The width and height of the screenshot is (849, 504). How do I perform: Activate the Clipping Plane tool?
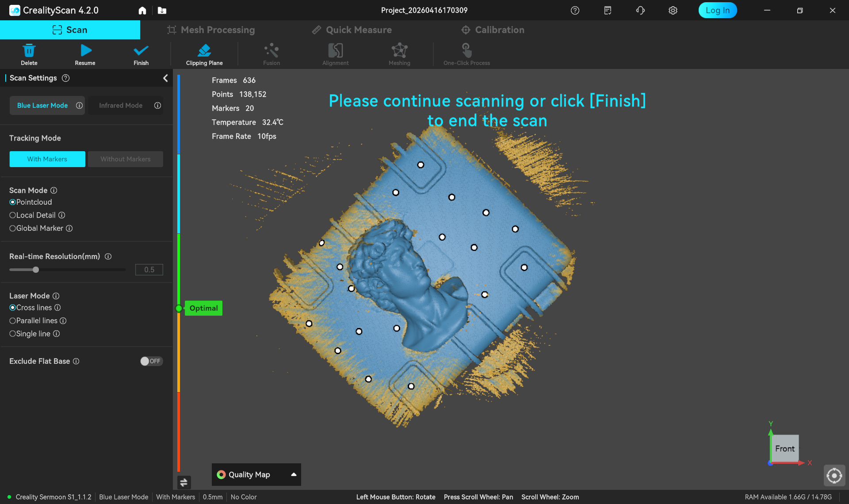[204, 54]
